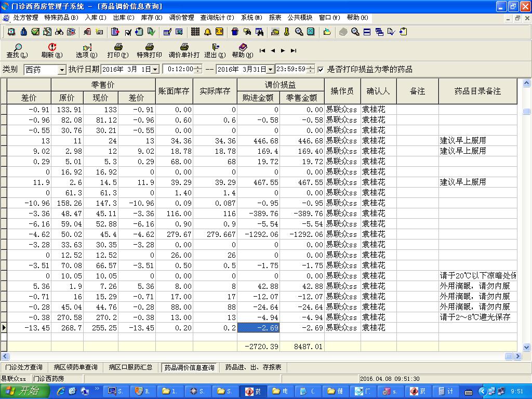Image resolution: width=532 pixels, height=399 pixels.
Task: Click the open folder with arrow icon
Action: (x=327, y=32)
